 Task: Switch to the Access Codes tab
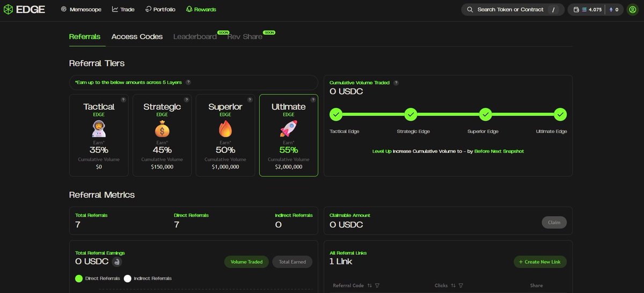[137, 36]
